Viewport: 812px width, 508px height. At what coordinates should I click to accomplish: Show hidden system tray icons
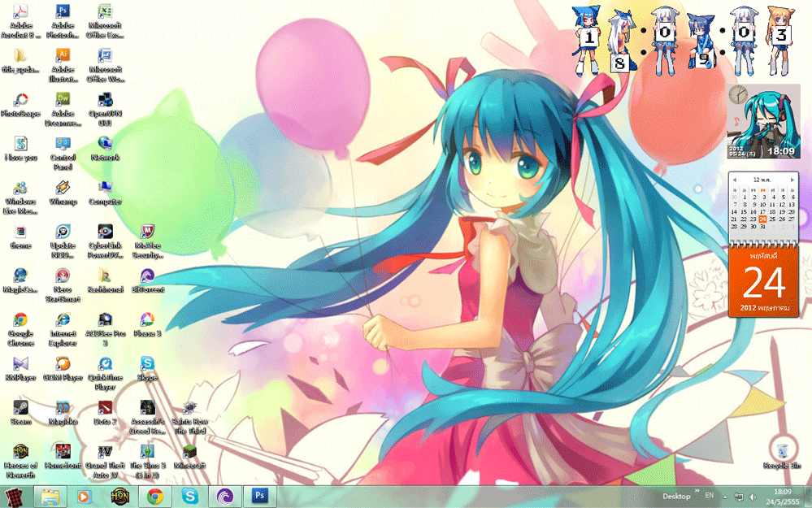723,496
